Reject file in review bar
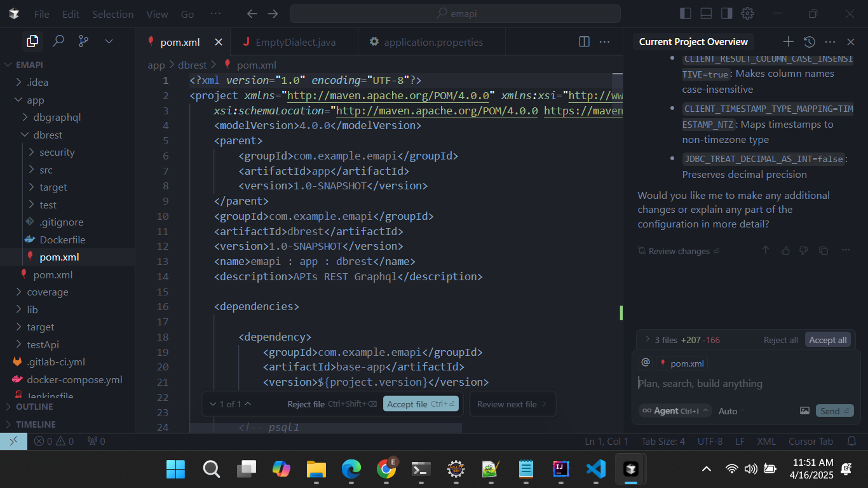 click(x=332, y=404)
